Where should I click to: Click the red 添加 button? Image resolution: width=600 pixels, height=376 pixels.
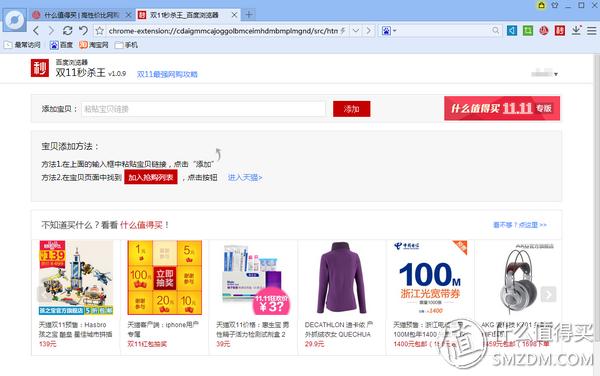pyautogui.click(x=351, y=109)
